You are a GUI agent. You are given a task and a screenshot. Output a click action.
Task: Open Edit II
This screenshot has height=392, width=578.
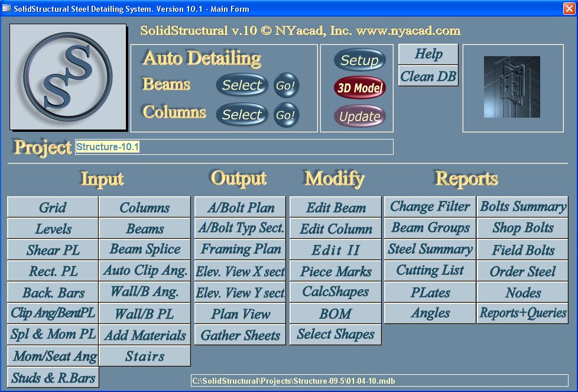coord(336,250)
